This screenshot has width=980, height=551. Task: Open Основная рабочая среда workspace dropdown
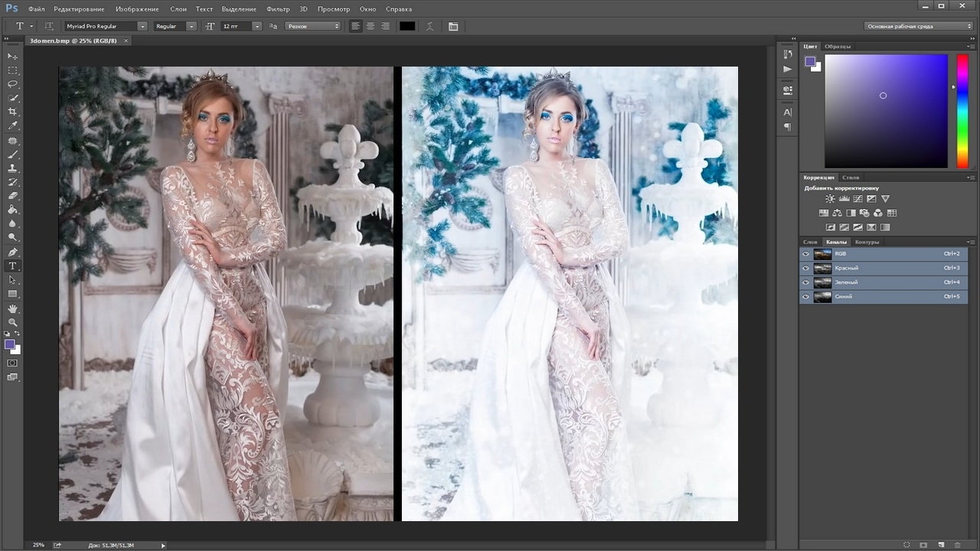tap(919, 26)
